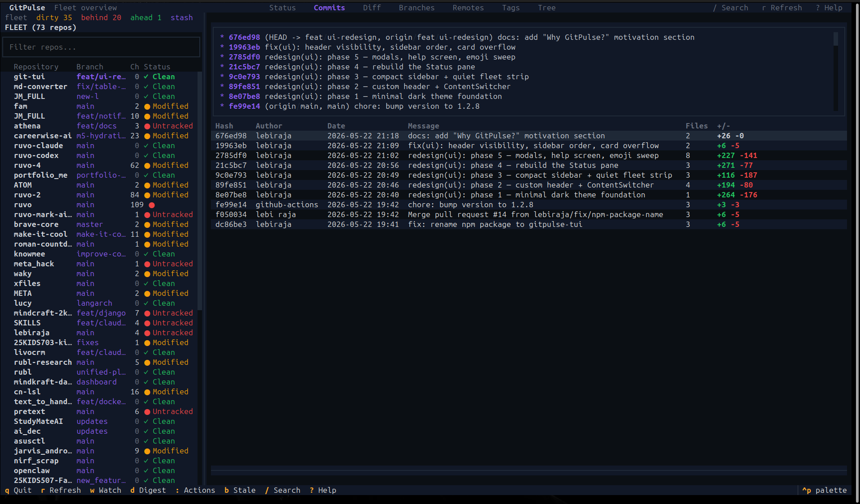The width and height of the screenshot is (860, 504).
Task: Select the merge commit f050034 row
Action: [529, 214]
